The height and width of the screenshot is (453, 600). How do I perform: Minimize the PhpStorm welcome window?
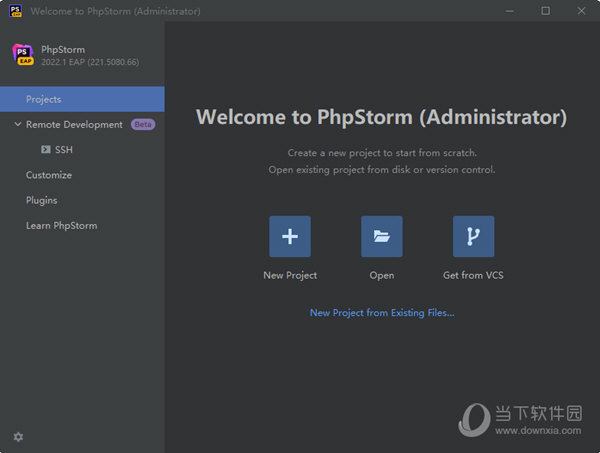pyautogui.click(x=509, y=11)
